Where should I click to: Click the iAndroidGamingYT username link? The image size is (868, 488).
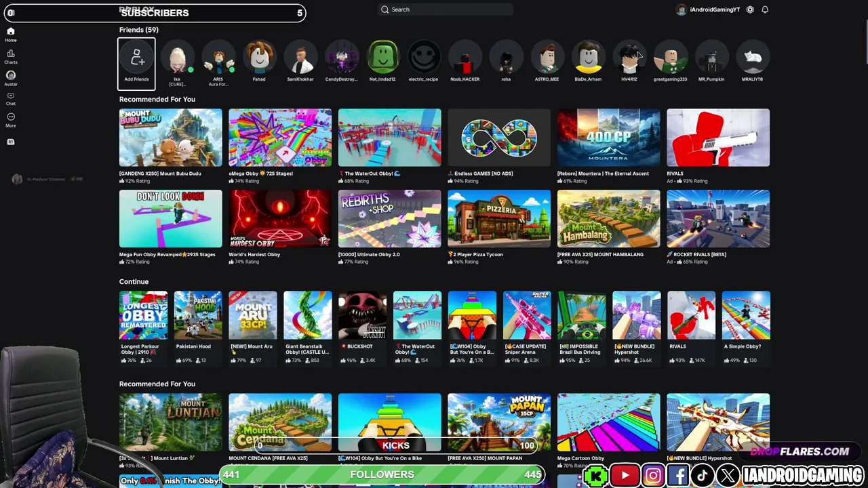click(x=715, y=9)
